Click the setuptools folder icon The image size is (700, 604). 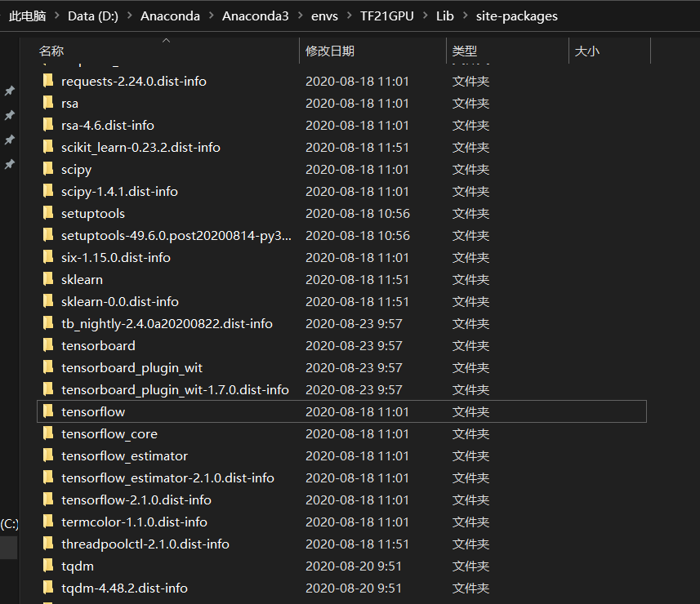(x=48, y=213)
